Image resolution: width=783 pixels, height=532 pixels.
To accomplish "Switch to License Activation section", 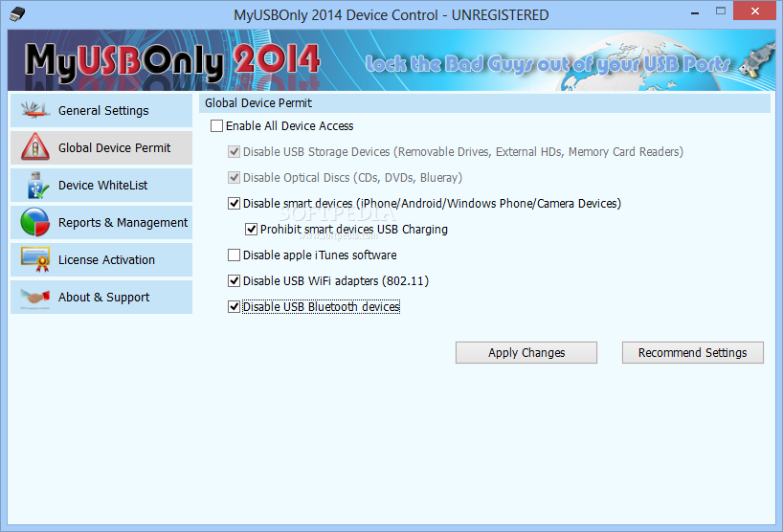I will point(101,260).
